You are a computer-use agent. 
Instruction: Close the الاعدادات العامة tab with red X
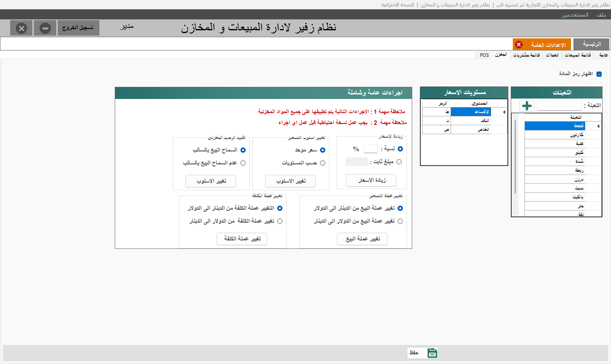point(519,44)
